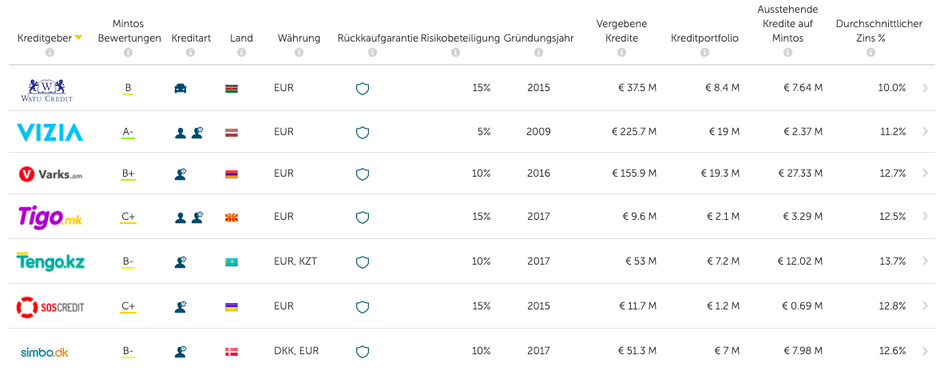This screenshot has width=940, height=371.
Task: Click the info icon under Kreditgeber header
Action: [x=50, y=53]
